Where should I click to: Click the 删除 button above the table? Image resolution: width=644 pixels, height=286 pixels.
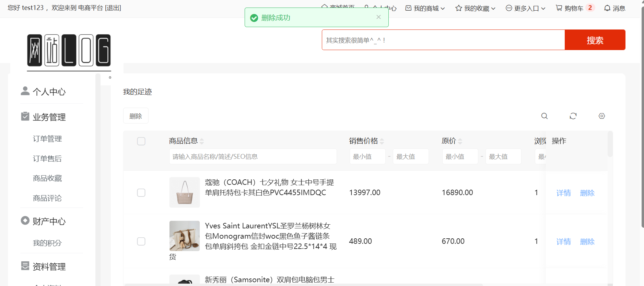click(x=136, y=116)
